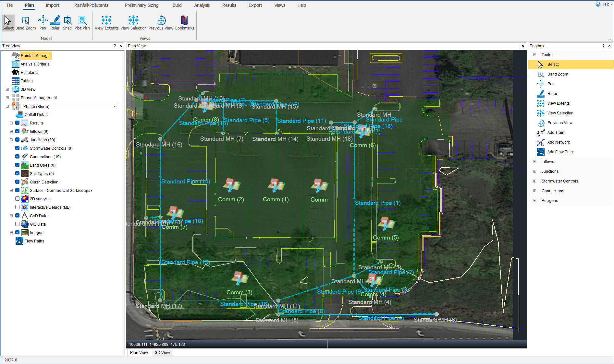This screenshot has width=614, height=364.
Task: Expand Junctions section in Toolbox
Action: tap(534, 171)
